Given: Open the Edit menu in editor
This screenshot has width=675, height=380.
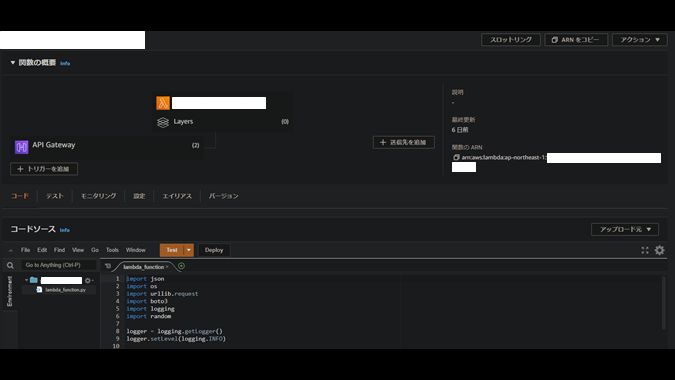Looking at the screenshot, I should [x=42, y=250].
